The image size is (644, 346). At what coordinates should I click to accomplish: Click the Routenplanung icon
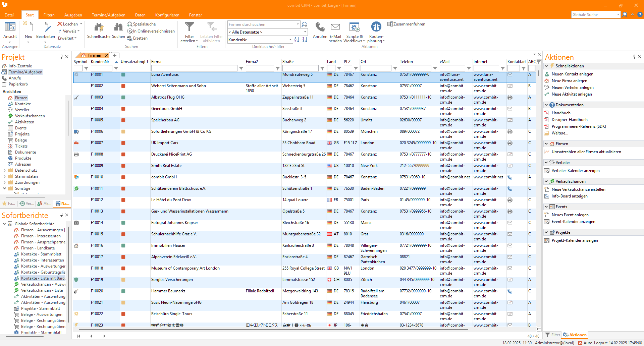coord(376,27)
